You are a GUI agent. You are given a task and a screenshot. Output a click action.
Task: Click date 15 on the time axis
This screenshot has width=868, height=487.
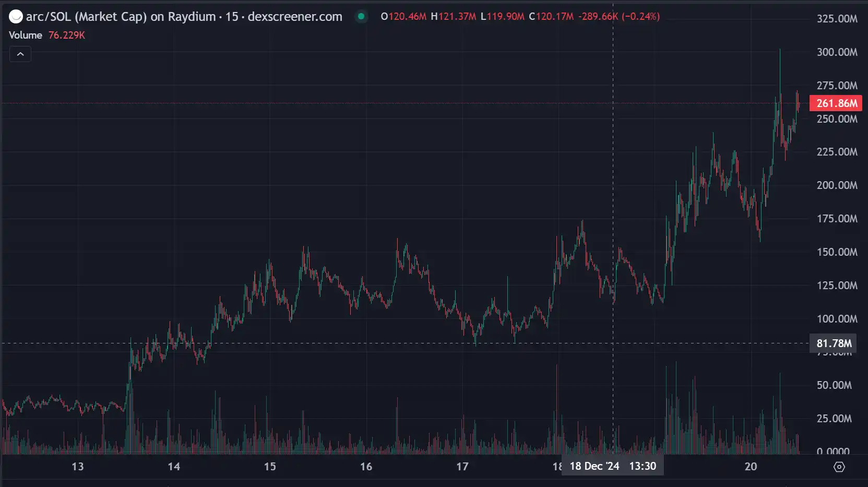270,467
